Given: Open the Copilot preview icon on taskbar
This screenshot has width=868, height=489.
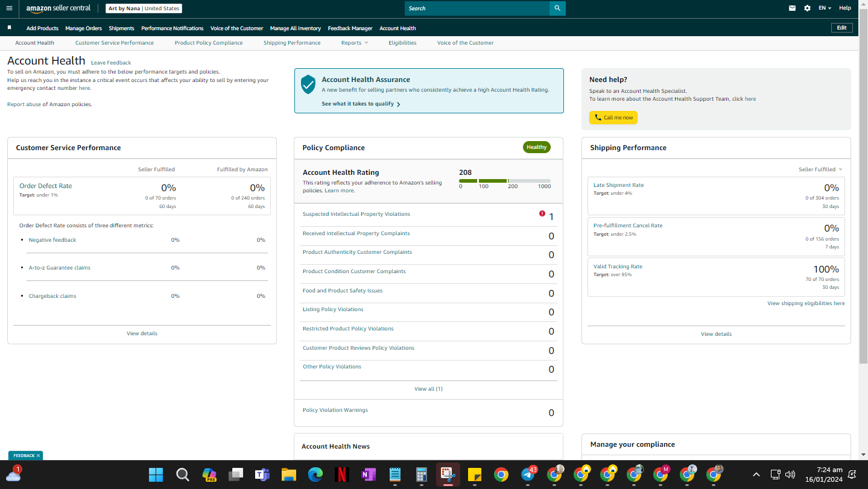Looking at the screenshot, I should [x=209, y=475].
